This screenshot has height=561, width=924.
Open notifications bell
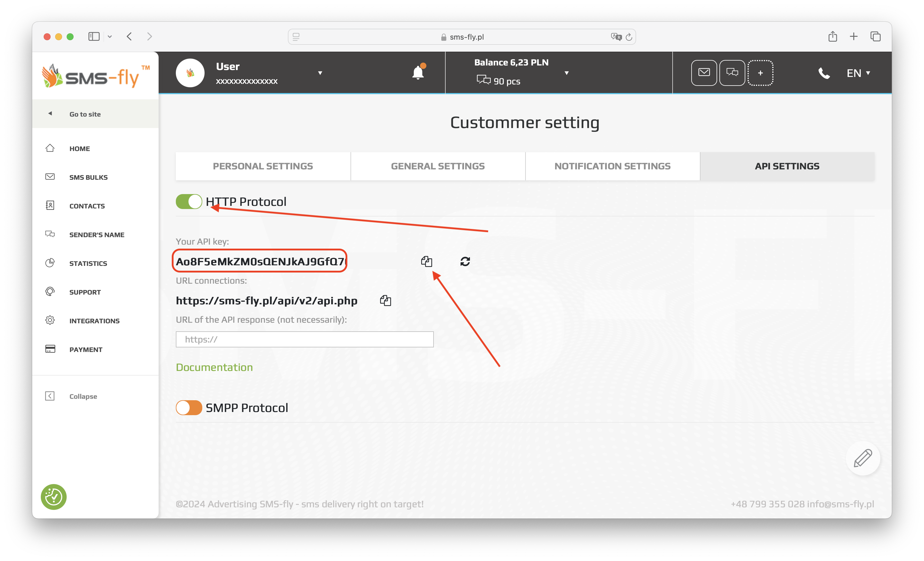(x=418, y=72)
